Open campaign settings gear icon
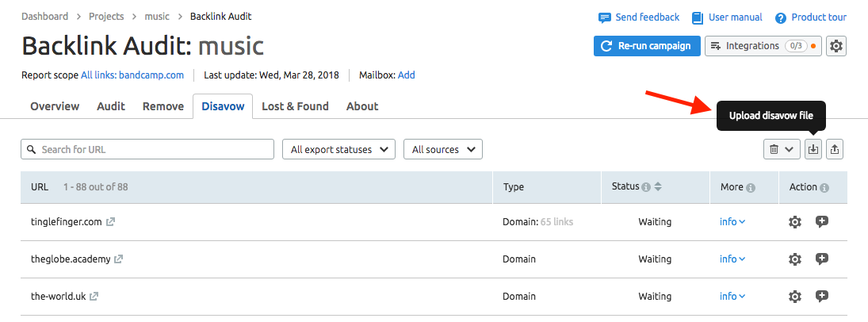Image resolution: width=868 pixels, height=322 pixels. click(x=836, y=46)
